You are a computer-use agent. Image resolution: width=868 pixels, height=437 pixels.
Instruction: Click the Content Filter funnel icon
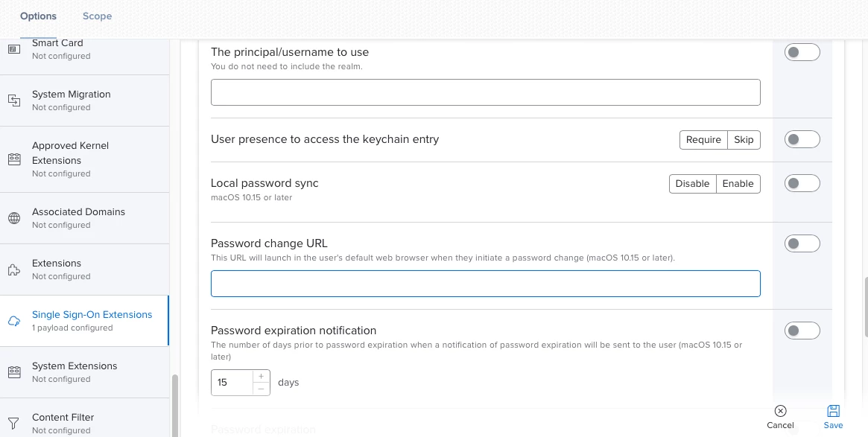[x=13, y=424]
